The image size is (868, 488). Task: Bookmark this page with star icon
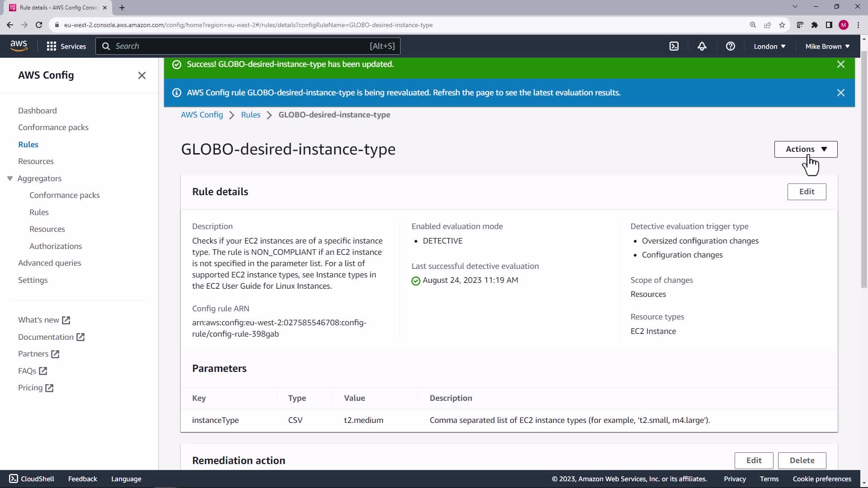click(x=782, y=25)
